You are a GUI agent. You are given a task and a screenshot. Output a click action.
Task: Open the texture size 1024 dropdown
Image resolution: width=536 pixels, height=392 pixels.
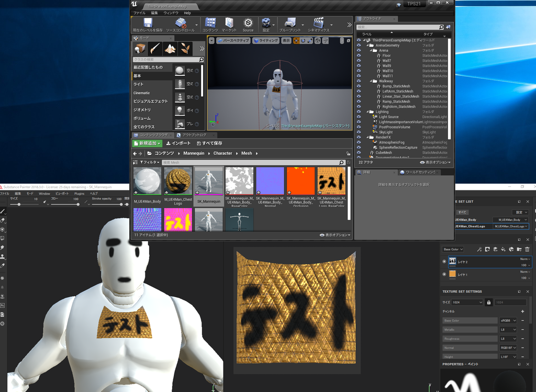coord(467,302)
